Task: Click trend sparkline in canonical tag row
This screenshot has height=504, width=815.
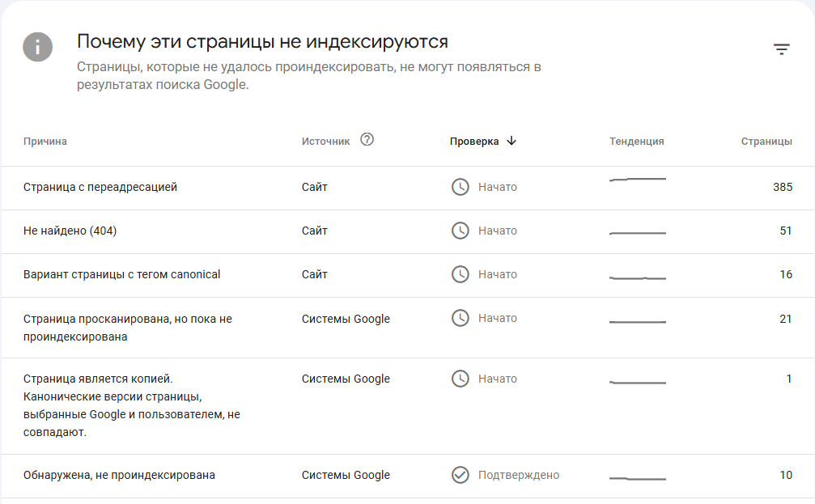Action: (x=638, y=278)
